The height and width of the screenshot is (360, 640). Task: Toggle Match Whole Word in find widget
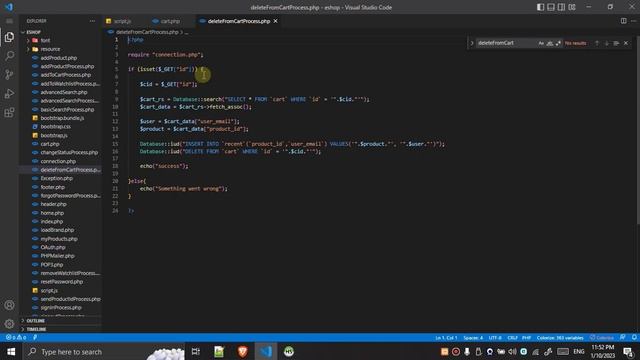550,43
